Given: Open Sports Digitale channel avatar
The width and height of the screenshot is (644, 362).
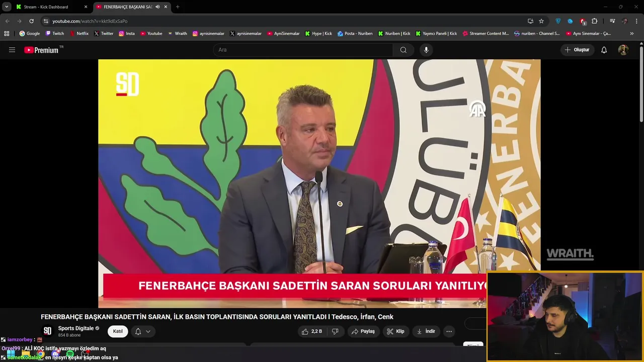Looking at the screenshot, I should click(x=47, y=331).
